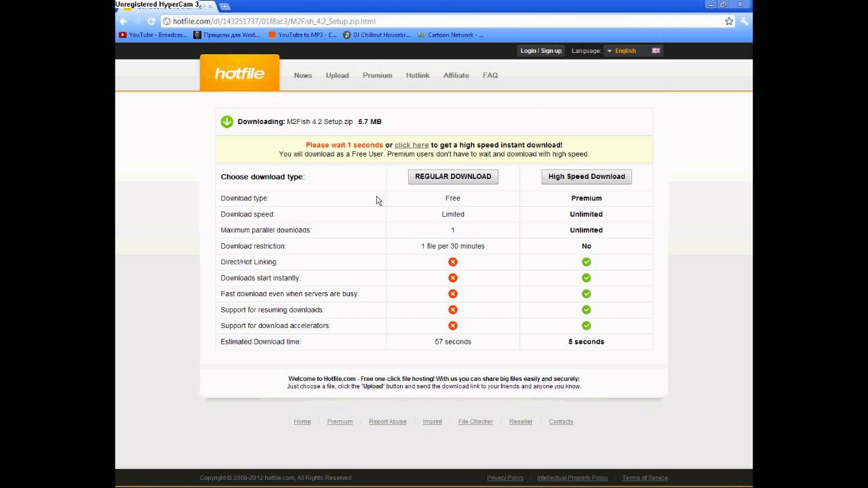This screenshot has height=488, width=868.
Task: Open the Прицелы для Worl... bookmark
Action: click(x=226, y=35)
